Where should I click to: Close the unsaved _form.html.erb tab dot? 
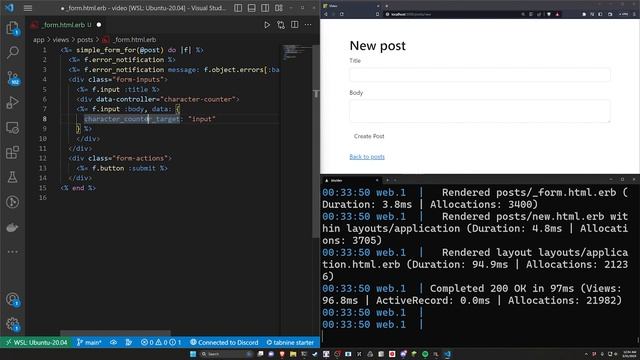(x=99, y=25)
